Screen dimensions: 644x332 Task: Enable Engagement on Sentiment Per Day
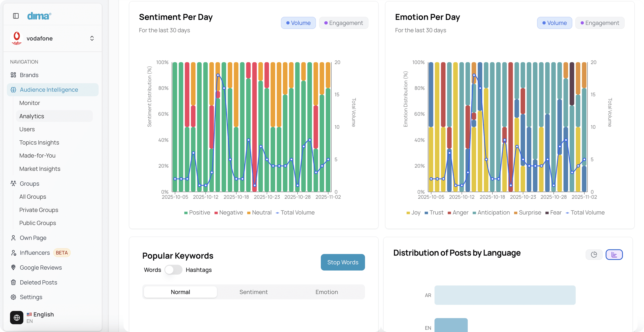[x=343, y=23]
